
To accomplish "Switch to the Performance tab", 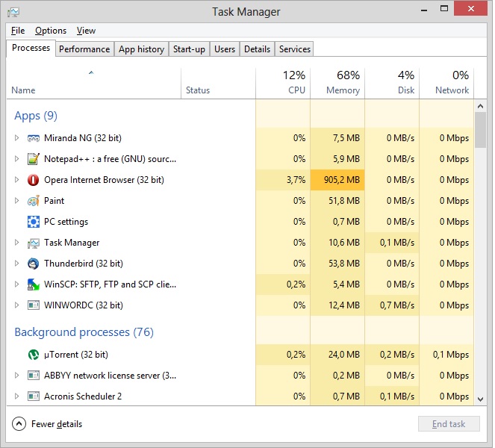I will pyautogui.click(x=84, y=49).
